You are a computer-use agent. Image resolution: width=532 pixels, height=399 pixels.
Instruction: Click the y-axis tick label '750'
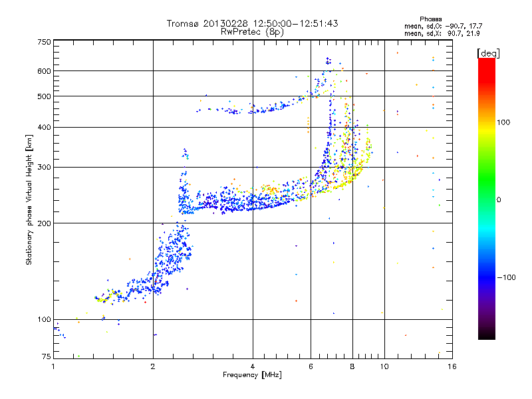point(44,42)
